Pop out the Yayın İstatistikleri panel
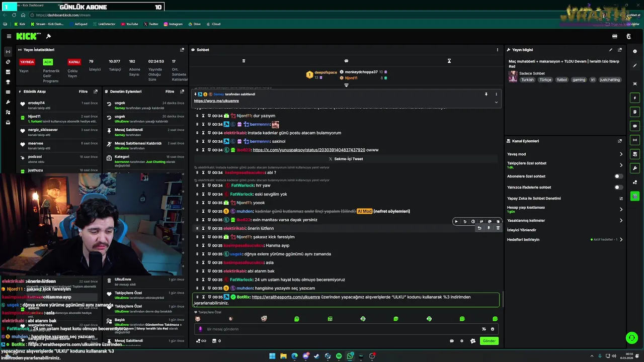 tap(182, 50)
